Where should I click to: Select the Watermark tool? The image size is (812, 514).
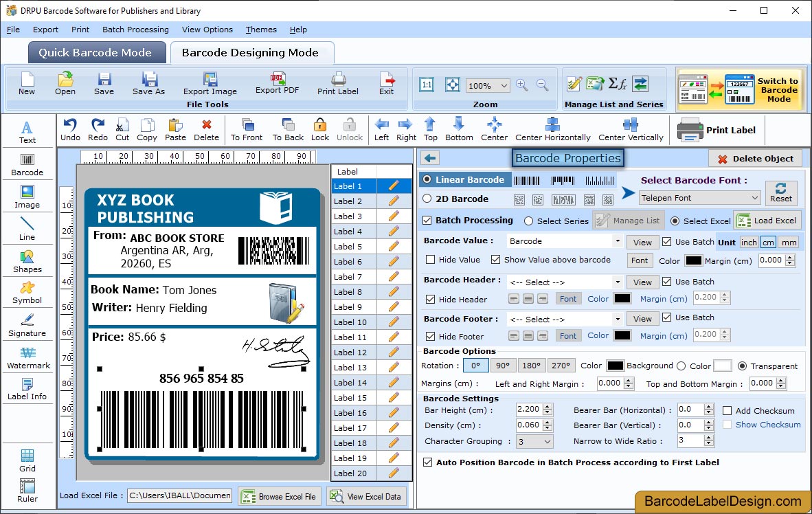pos(28,358)
